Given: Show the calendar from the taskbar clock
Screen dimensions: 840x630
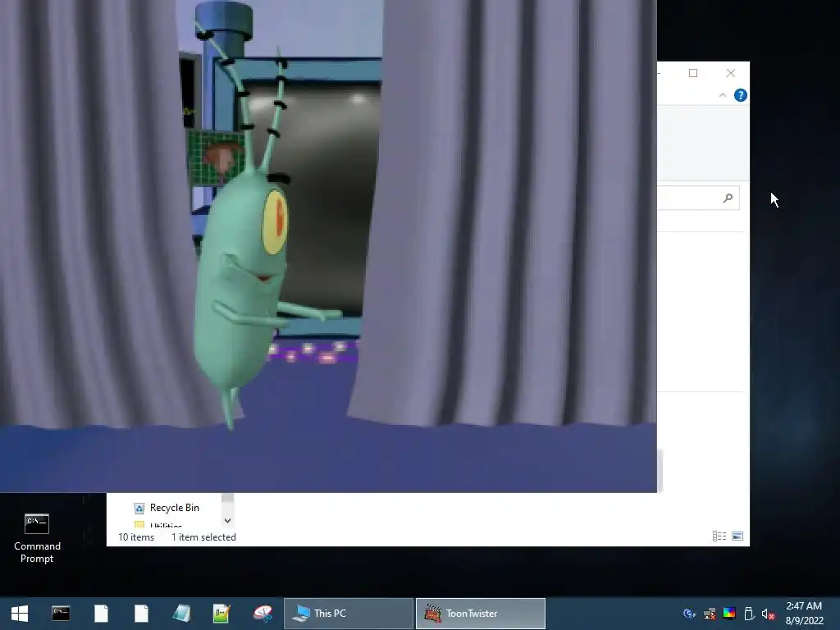Looking at the screenshot, I should tap(804, 614).
